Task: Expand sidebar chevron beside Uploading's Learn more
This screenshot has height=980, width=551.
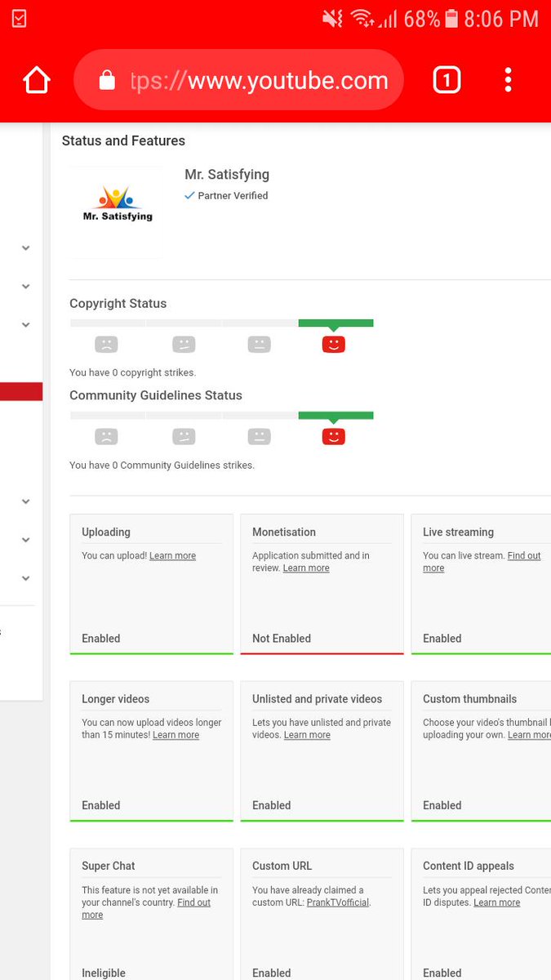Action: (25, 578)
